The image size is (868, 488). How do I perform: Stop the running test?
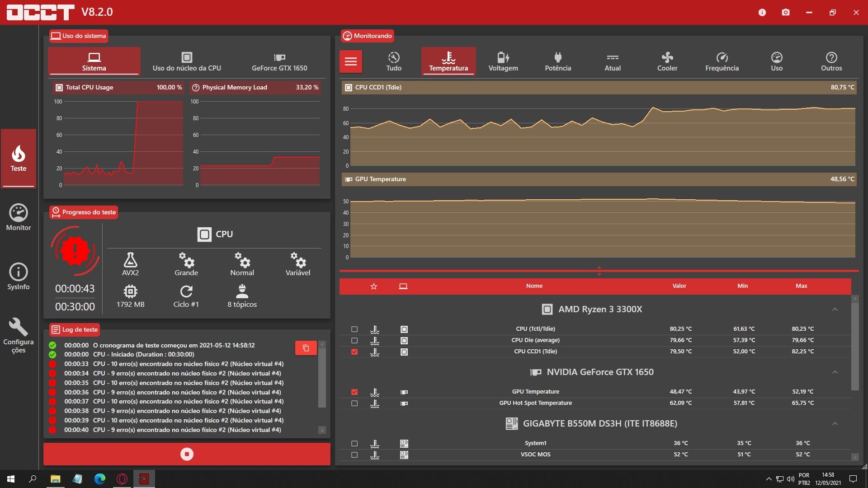[x=187, y=454]
